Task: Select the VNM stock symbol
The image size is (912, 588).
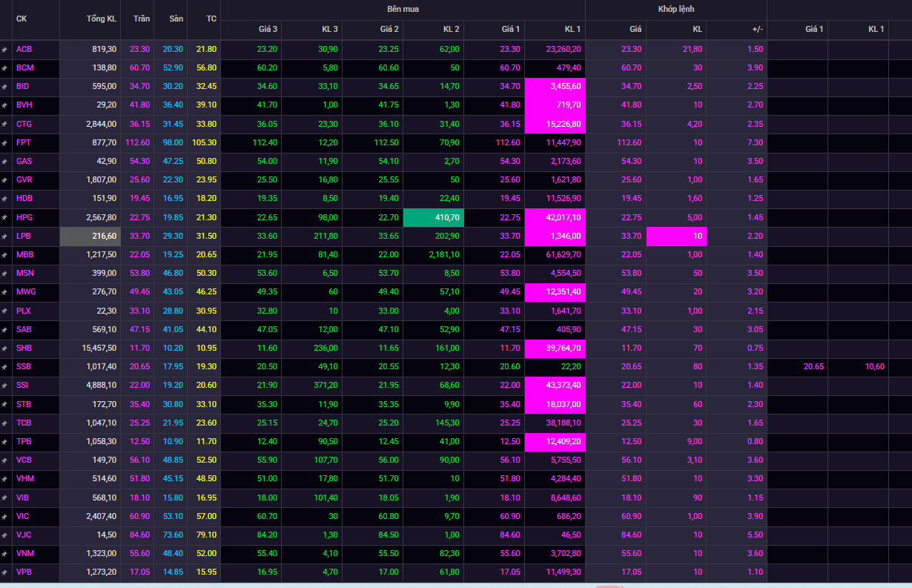Action: click(x=25, y=553)
